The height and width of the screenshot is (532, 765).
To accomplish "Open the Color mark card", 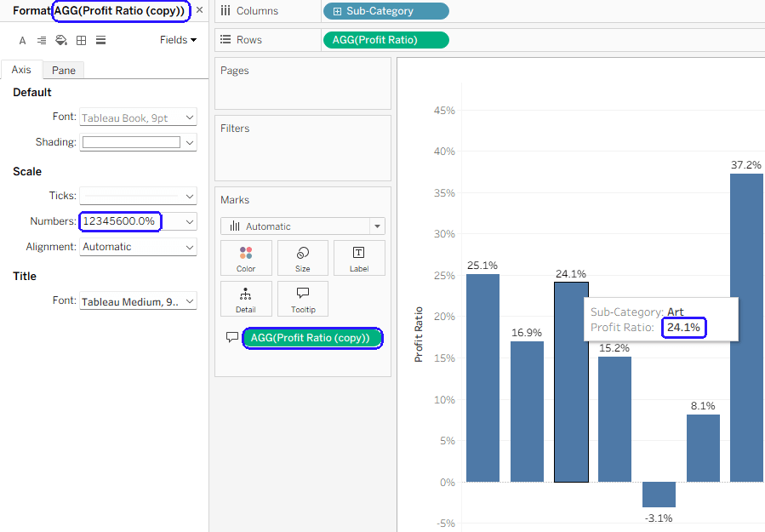I will coord(246,258).
